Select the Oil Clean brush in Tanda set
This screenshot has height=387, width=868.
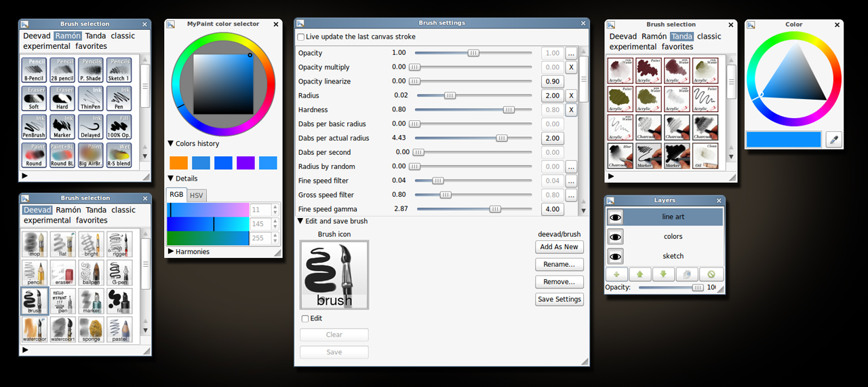(x=706, y=156)
